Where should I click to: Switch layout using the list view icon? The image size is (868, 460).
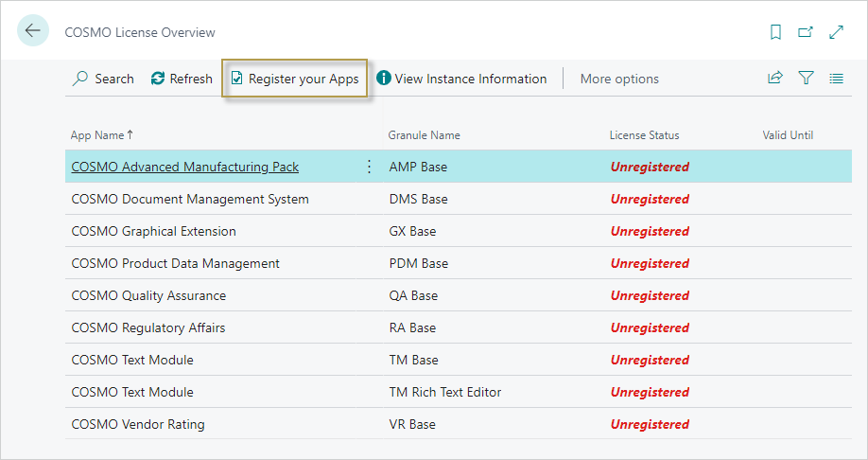[836, 79]
